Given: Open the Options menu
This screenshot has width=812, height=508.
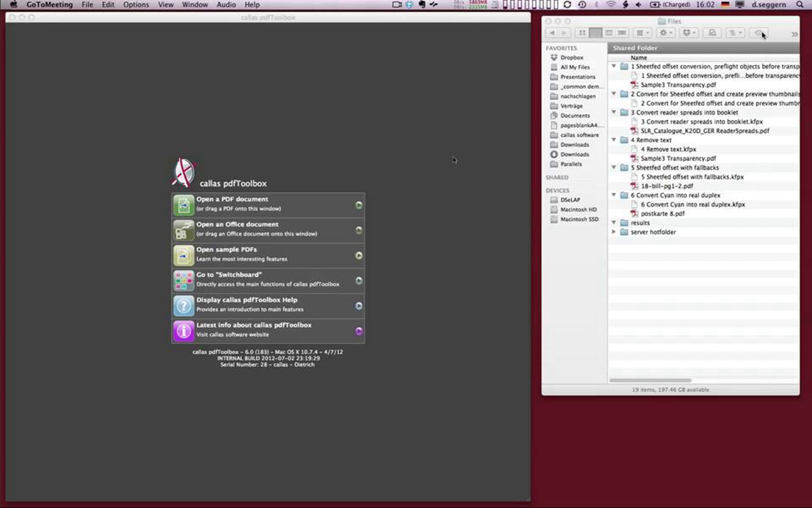Looking at the screenshot, I should [x=136, y=4].
